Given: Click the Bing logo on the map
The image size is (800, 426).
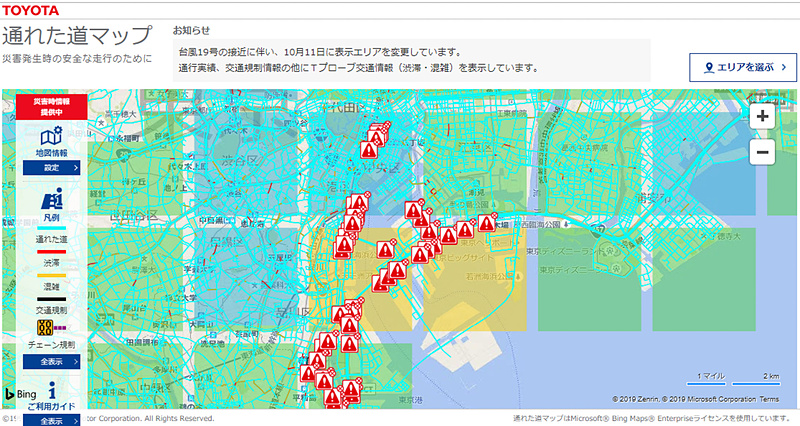Looking at the screenshot, I should tap(21, 394).
